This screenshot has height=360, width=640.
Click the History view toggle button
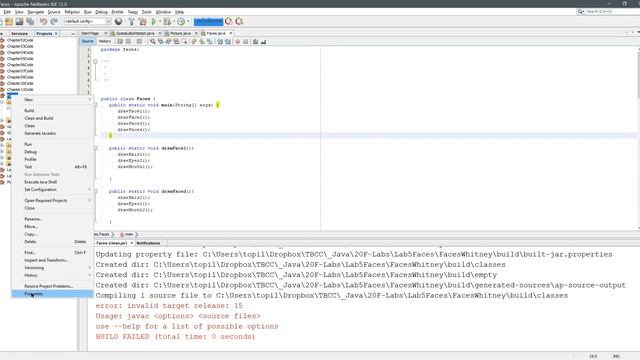coord(104,41)
